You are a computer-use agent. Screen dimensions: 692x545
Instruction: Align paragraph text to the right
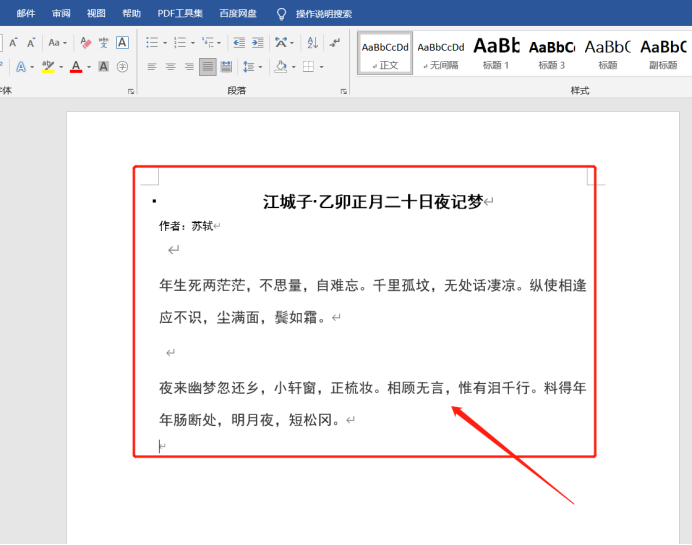click(x=189, y=67)
